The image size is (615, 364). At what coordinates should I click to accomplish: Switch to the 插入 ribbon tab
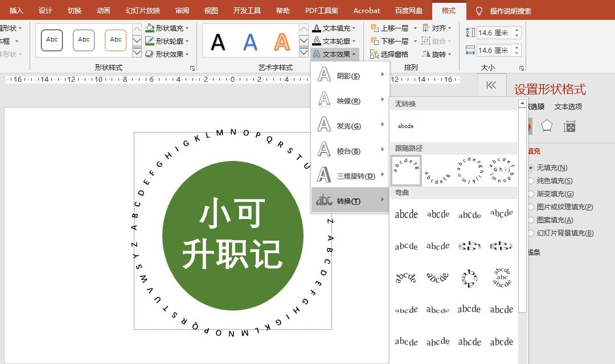point(15,10)
